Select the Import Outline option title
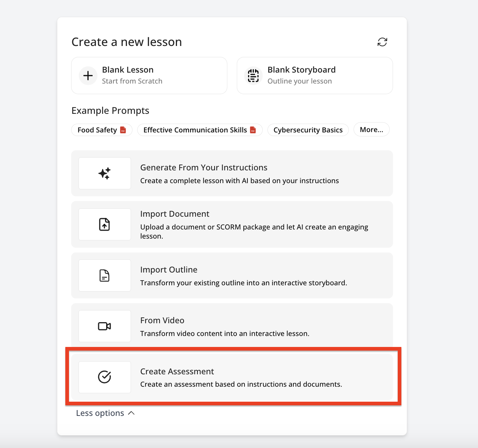This screenshot has width=478, height=448. point(169,270)
